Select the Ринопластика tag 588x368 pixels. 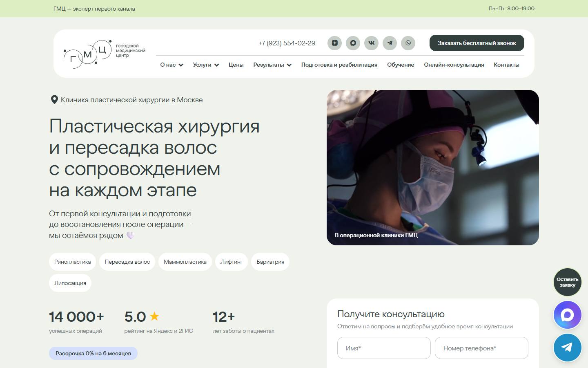click(73, 262)
